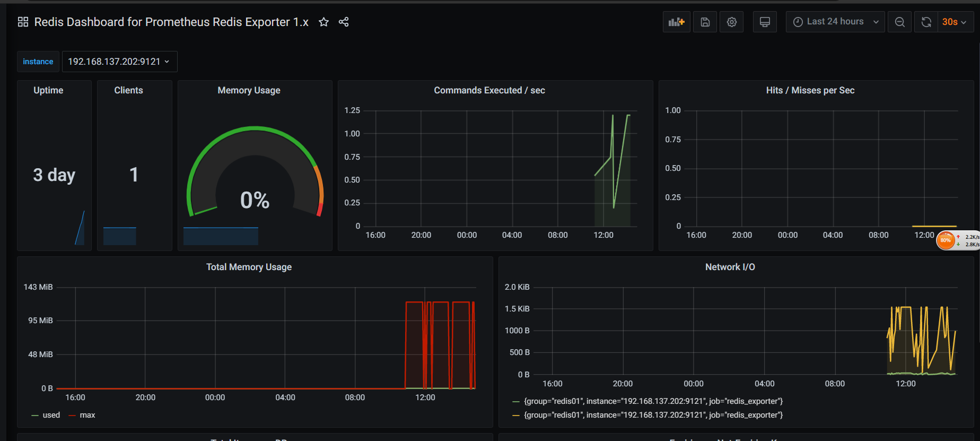Click the '2.0 KiB' Network axis label
This screenshot has height=441, width=980.
(517, 287)
